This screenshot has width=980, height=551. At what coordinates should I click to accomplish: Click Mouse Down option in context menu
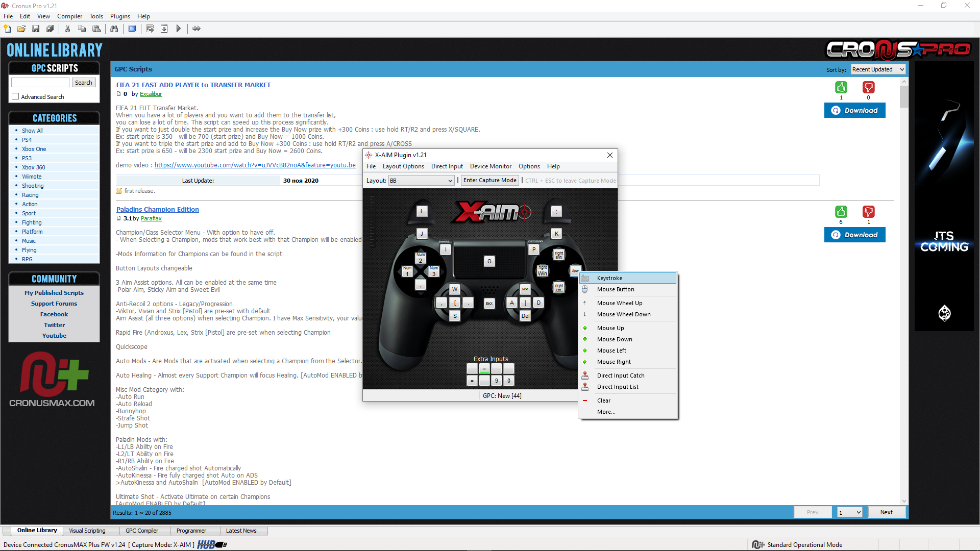tap(615, 339)
